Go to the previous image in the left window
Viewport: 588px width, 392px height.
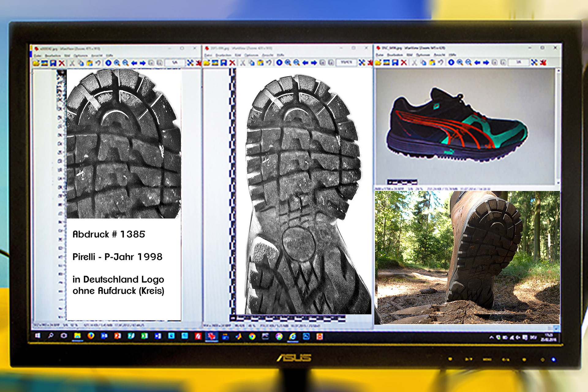pos(134,63)
